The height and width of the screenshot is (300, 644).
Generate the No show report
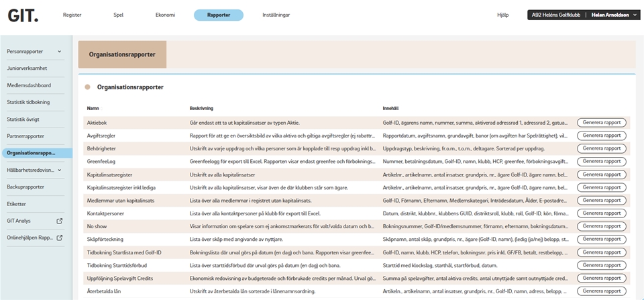point(602,226)
